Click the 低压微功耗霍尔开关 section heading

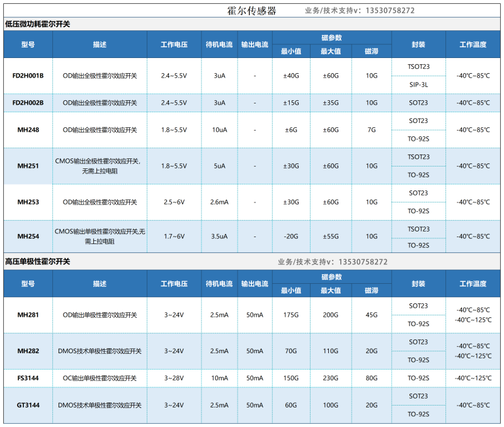pos(38,24)
